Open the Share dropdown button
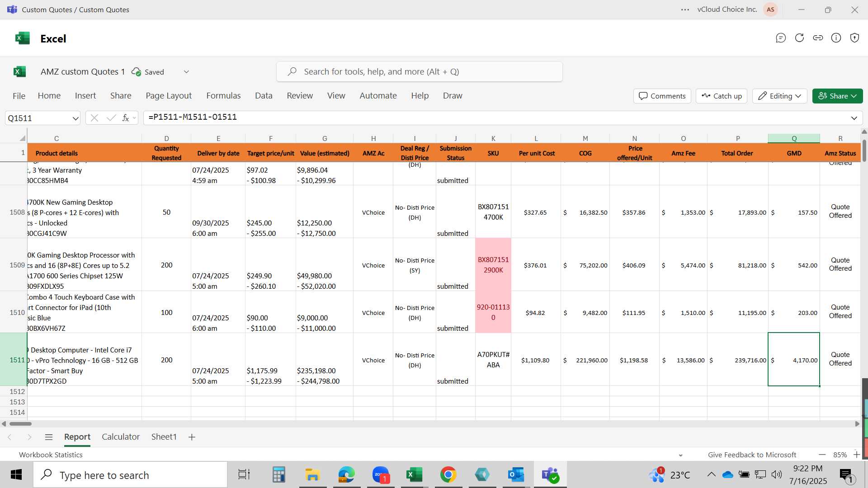Viewport: 868px width, 488px height. (837, 96)
